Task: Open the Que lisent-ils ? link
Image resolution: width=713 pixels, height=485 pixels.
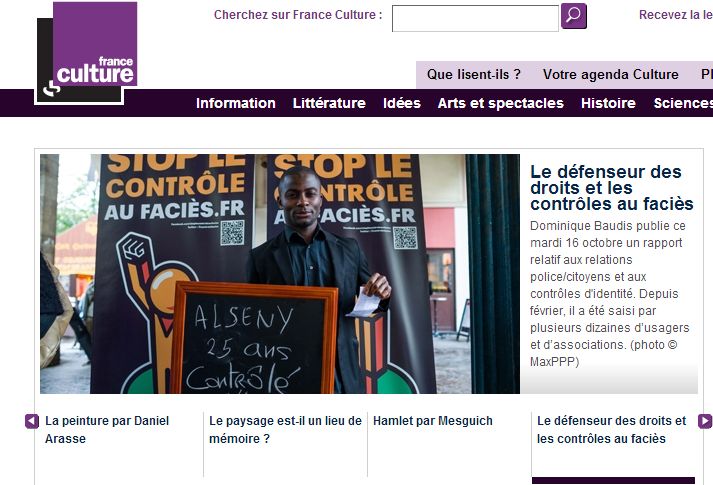Action: (x=473, y=75)
